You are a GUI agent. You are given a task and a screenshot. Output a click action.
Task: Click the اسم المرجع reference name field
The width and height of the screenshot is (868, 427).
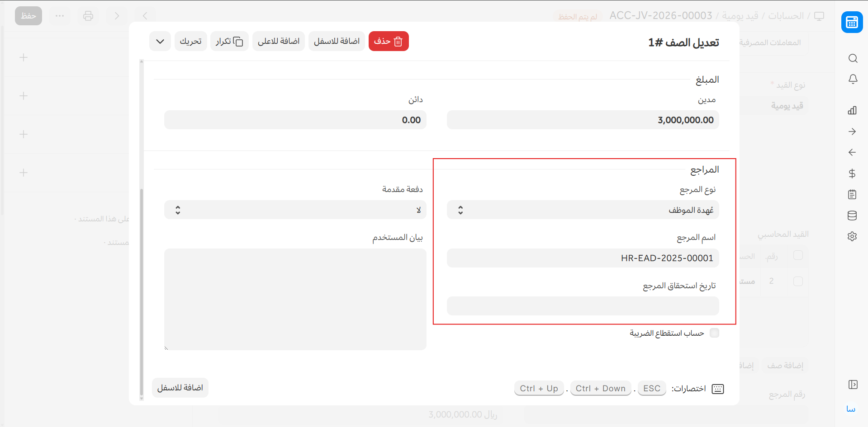pyautogui.click(x=583, y=258)
